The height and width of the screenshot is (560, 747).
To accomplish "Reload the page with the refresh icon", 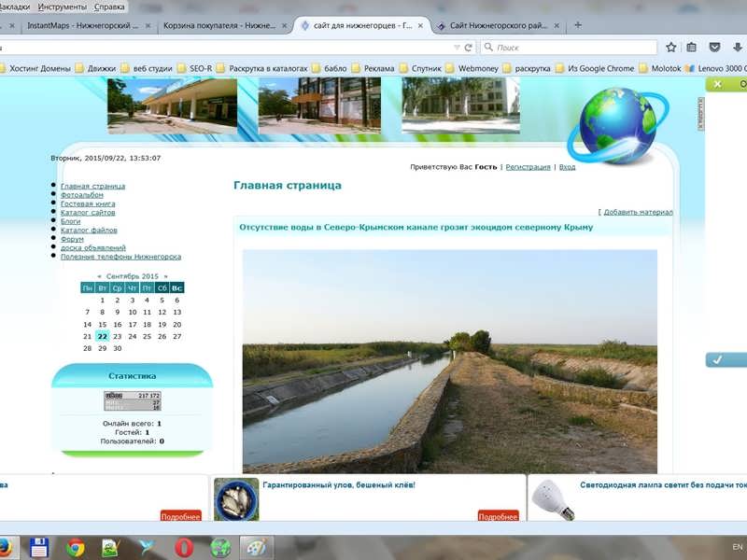I will click(x=470, y=47).
